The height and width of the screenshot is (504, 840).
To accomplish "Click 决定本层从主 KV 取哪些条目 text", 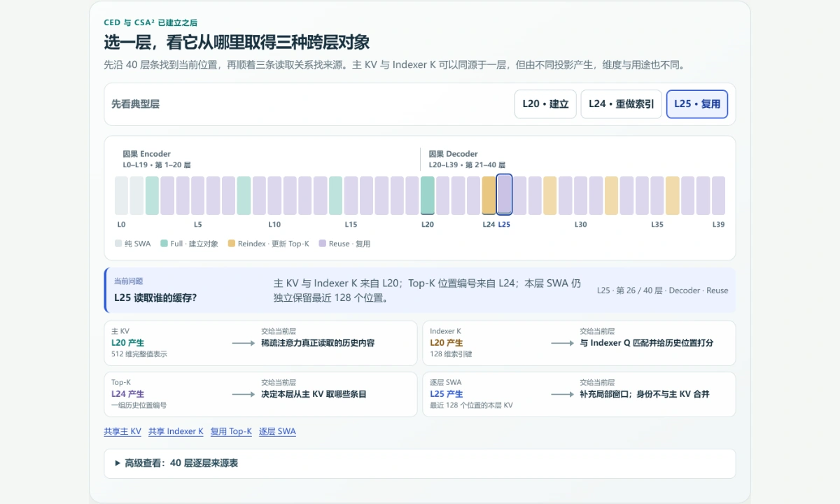I will [x=314, y=394].
